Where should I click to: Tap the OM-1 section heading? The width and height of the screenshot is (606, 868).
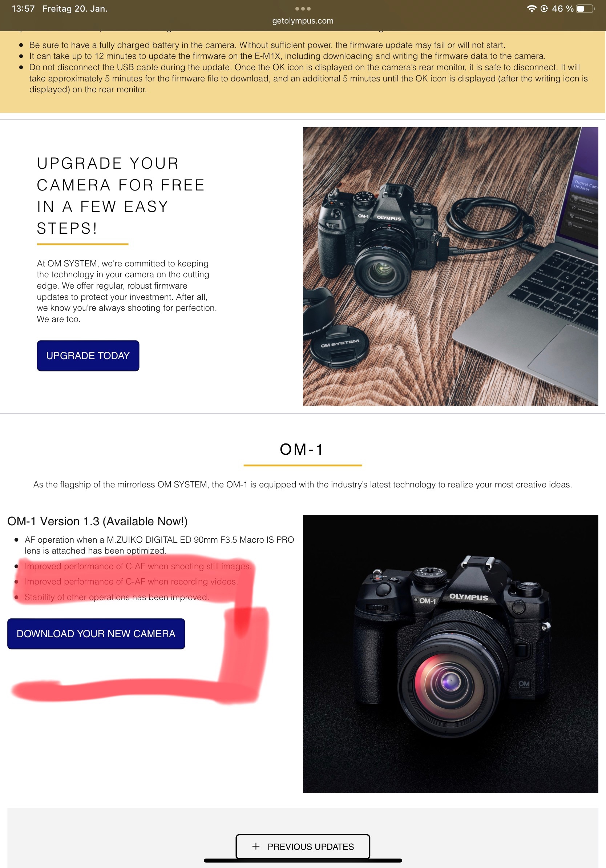(x=302, y=449)
